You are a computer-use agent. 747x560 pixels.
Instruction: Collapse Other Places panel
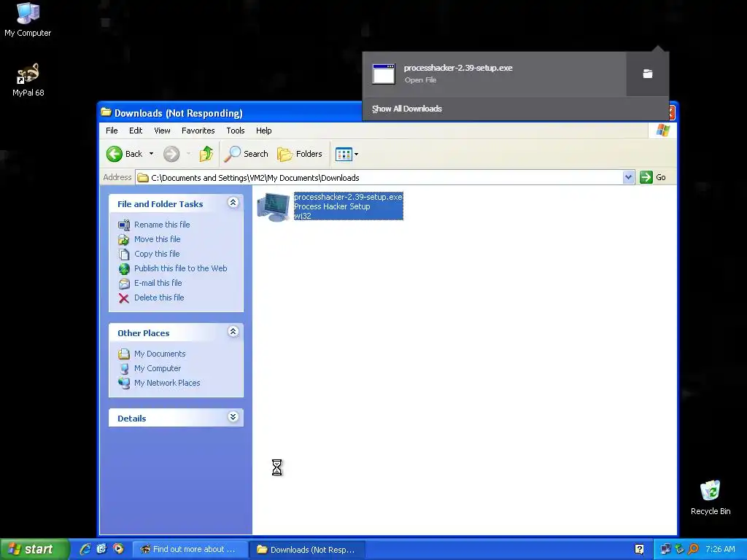pos(233,332)
